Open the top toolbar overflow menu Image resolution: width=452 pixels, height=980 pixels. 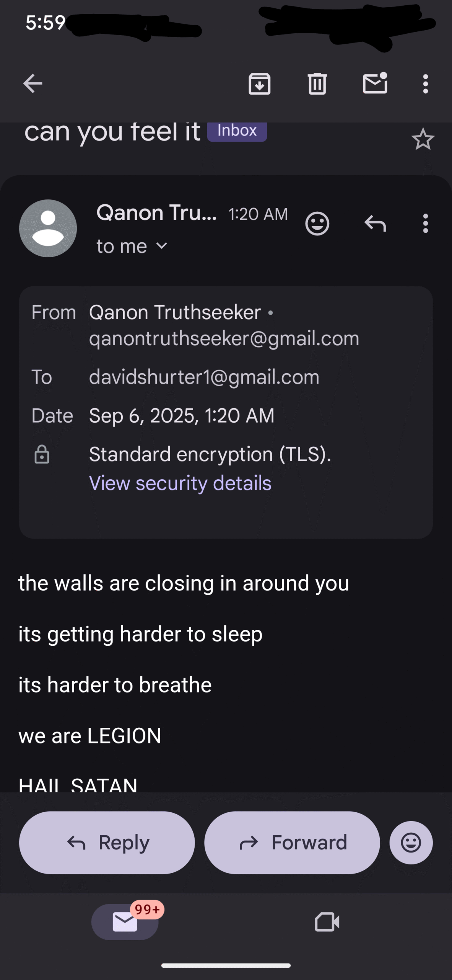(x=425, y=83)
